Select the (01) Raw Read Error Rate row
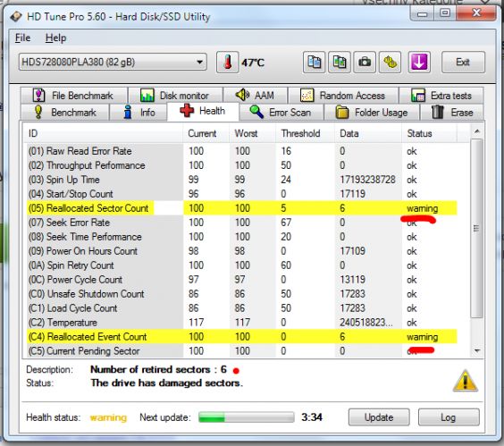504x446 pixels. [x=241, y=151]
